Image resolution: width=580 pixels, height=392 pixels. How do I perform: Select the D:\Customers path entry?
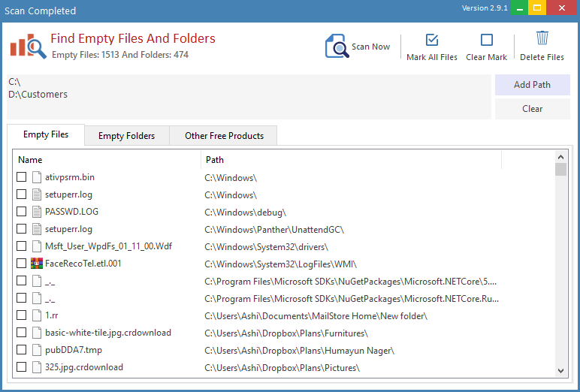click(38, 95)
